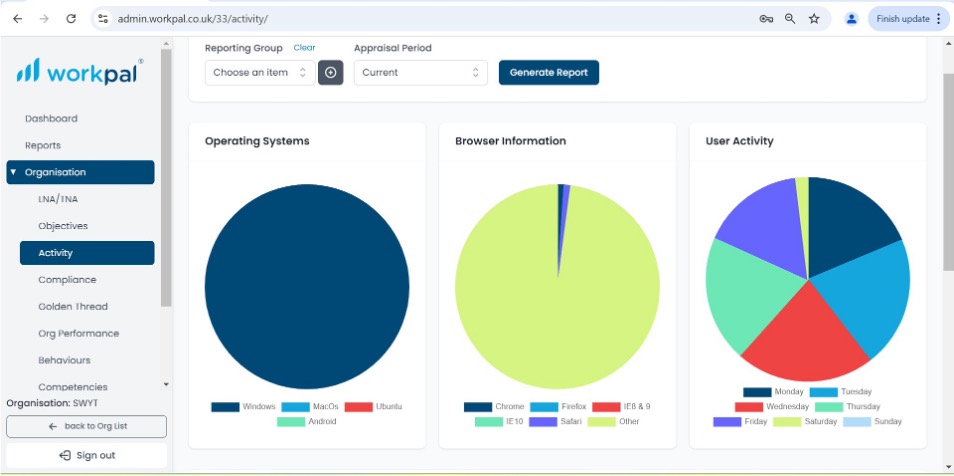Open the browser profile avatar icon
Image resolution: width=954 pixels, height=476 pixels.
click(x=851, y=19)
